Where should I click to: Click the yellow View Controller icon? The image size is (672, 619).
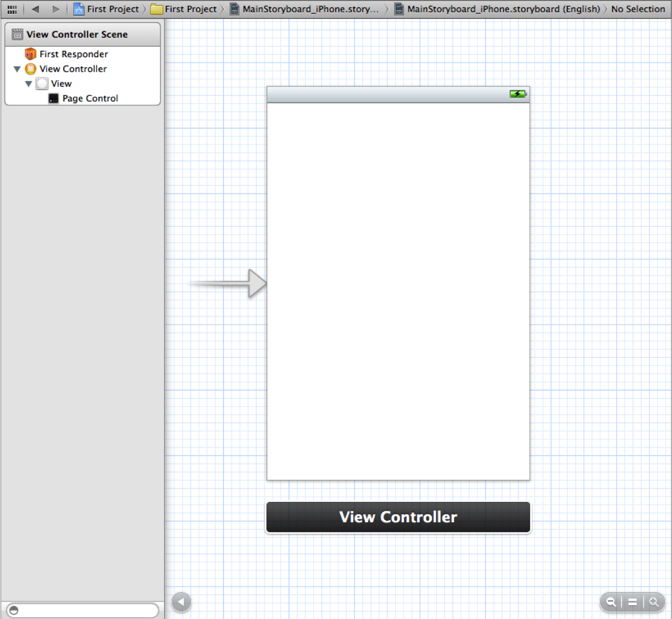pyautogui.click(x=31, y=69)
